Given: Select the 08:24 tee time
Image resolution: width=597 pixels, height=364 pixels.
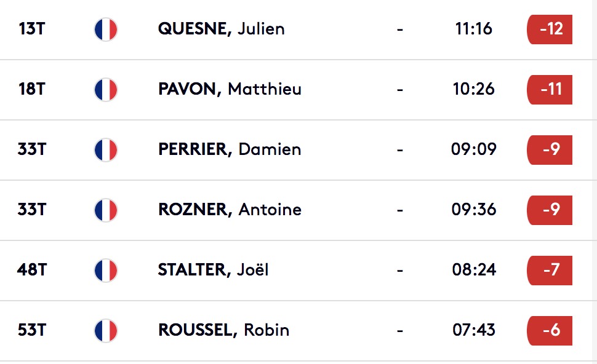Looking at the screenshot, I should [474, 270].
